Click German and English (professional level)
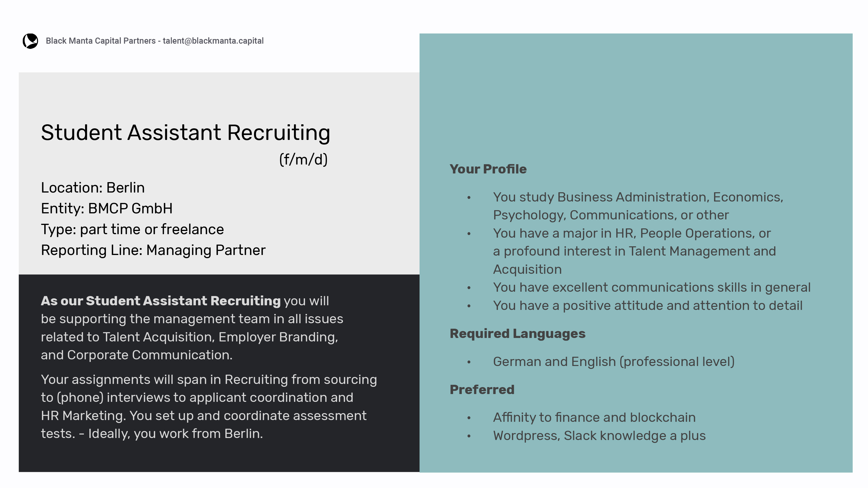The width and height of the screenshot is (868, 488). (614, 362)
